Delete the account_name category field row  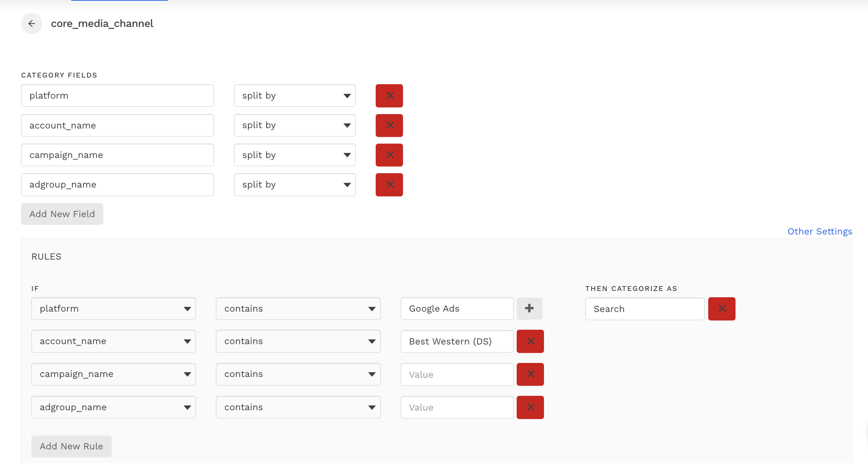389,125
